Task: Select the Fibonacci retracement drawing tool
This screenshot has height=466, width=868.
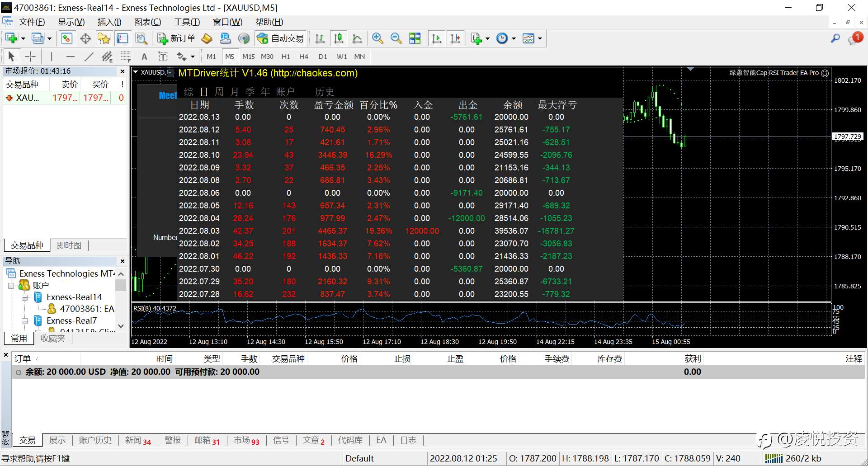Action: 126,56
